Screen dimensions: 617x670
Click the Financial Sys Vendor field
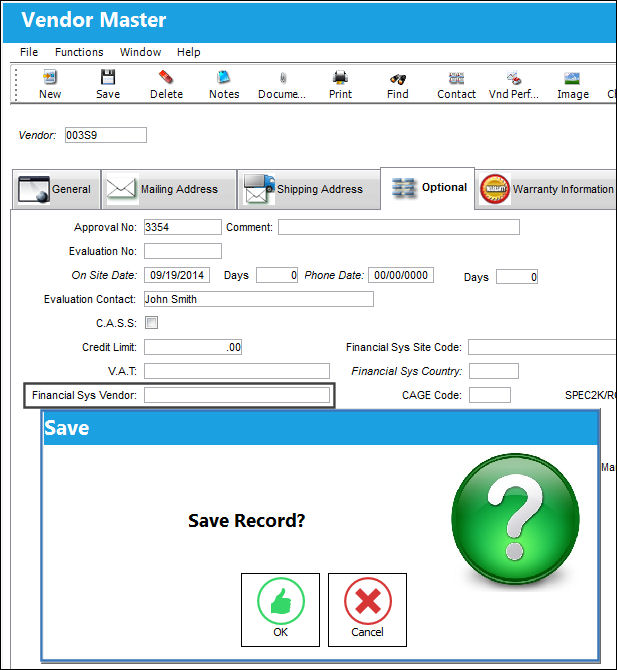pyautogui.click(x=237, y=395)
